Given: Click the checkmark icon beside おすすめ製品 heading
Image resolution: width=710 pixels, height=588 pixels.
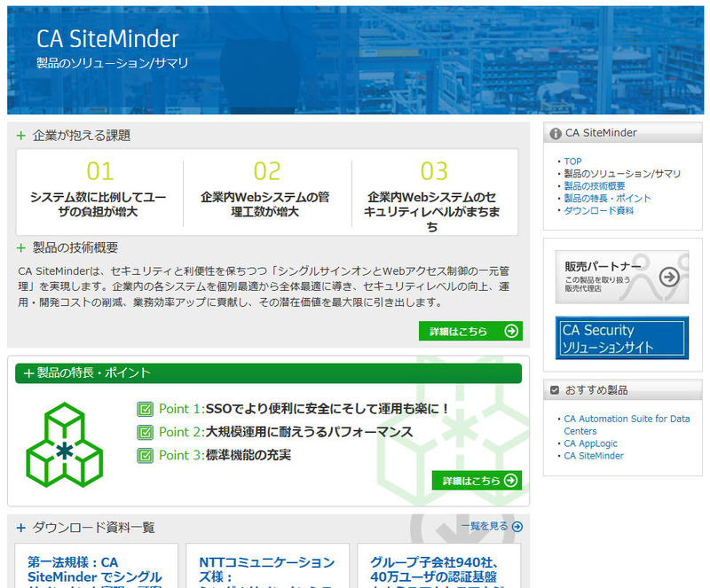Looking at the screenshot, I should [555, 390].
